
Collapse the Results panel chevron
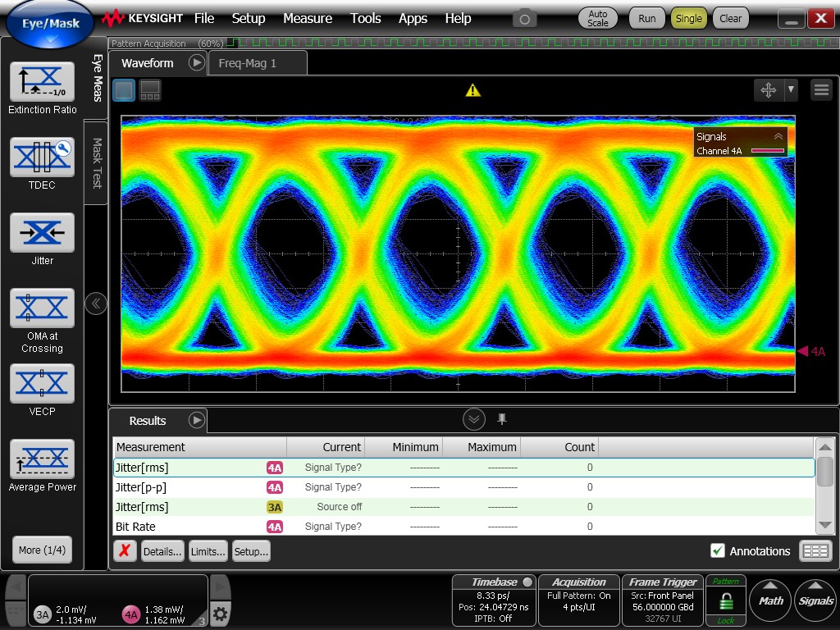pyautogui.click(x=473, y=420)
